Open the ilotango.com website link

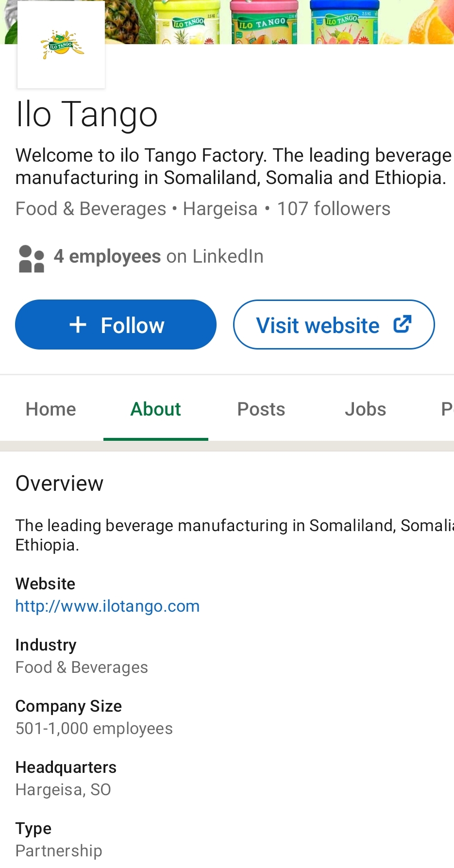click(x=107, y=606)
